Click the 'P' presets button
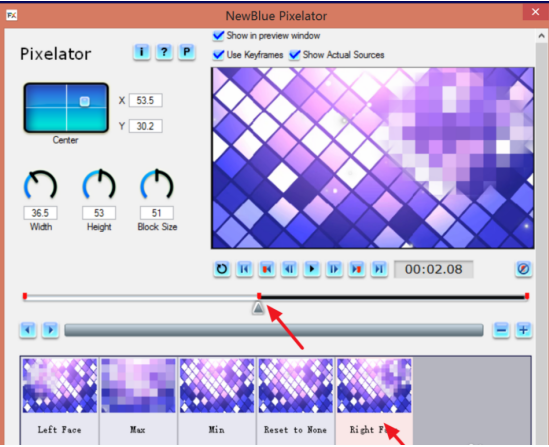Screen dimensions: 549x447 point(186,52)
